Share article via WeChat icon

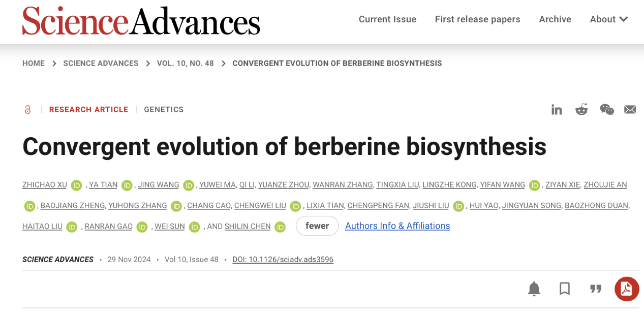click(x=606, y=110)
